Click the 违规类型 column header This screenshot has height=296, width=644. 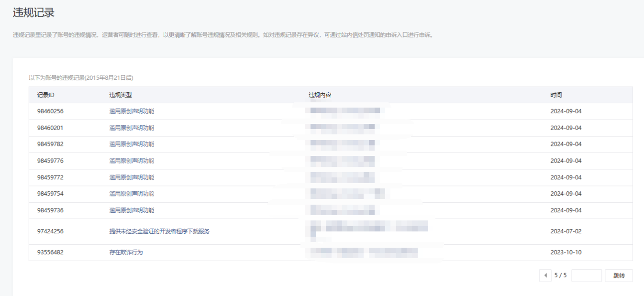pyautogui.click(x=121, y=95)
